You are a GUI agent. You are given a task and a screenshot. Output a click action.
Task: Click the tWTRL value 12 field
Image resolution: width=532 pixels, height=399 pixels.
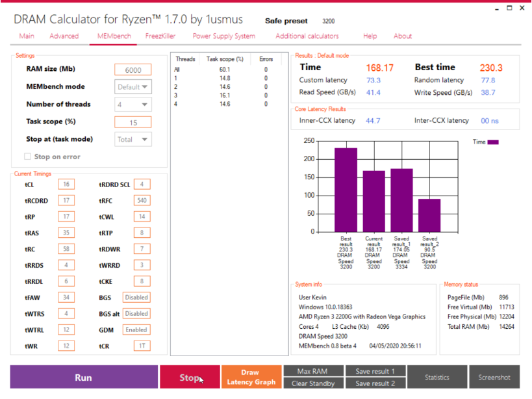(x=66, y=329)
